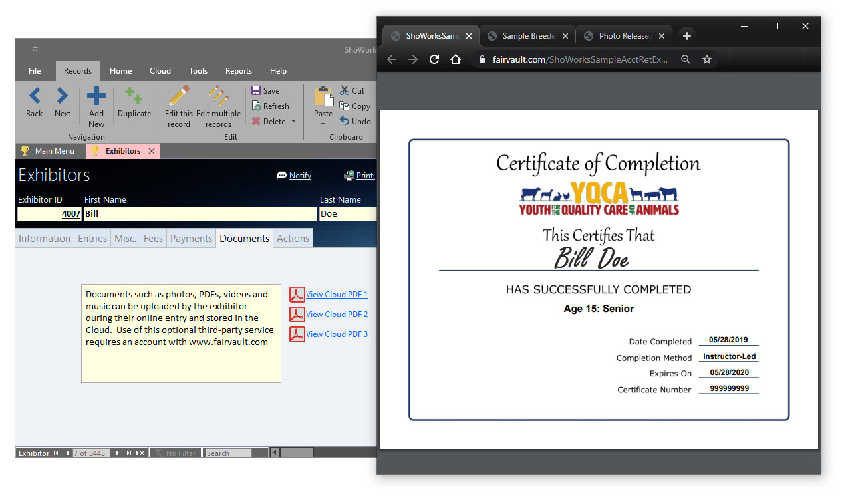
Task: Bookmark page with star icon
Action: click(707, 59)
